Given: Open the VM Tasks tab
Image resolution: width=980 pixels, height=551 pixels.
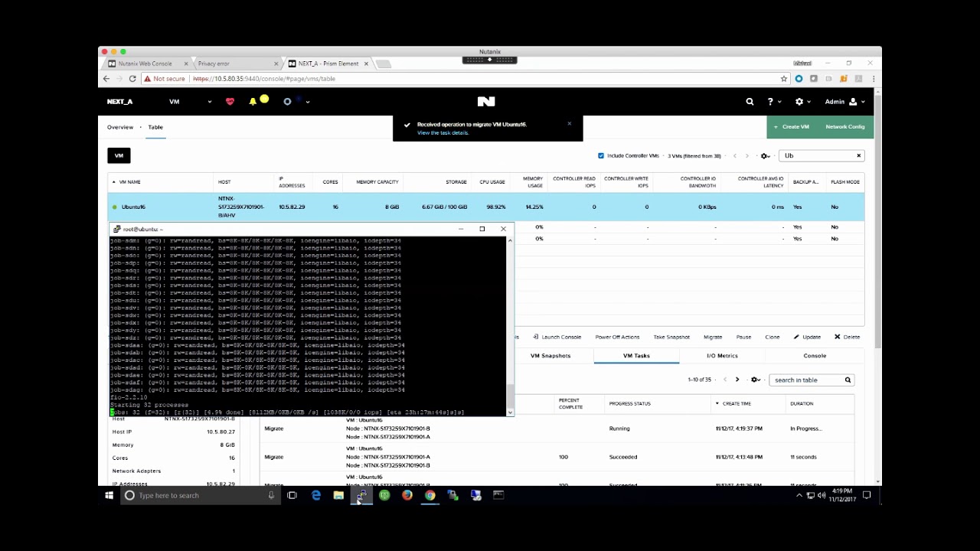Looking at the screenshot, I should tap(636, 356).
